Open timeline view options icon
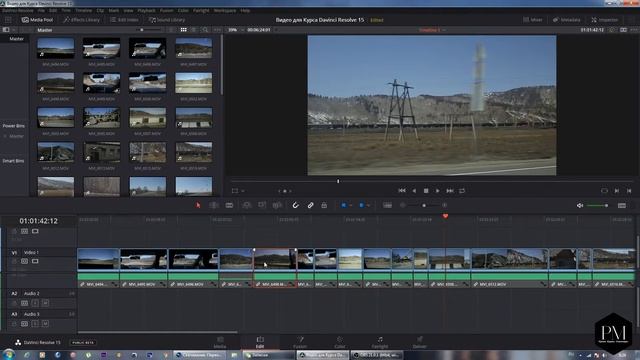The image size is (640, 360). pos(387,205)
